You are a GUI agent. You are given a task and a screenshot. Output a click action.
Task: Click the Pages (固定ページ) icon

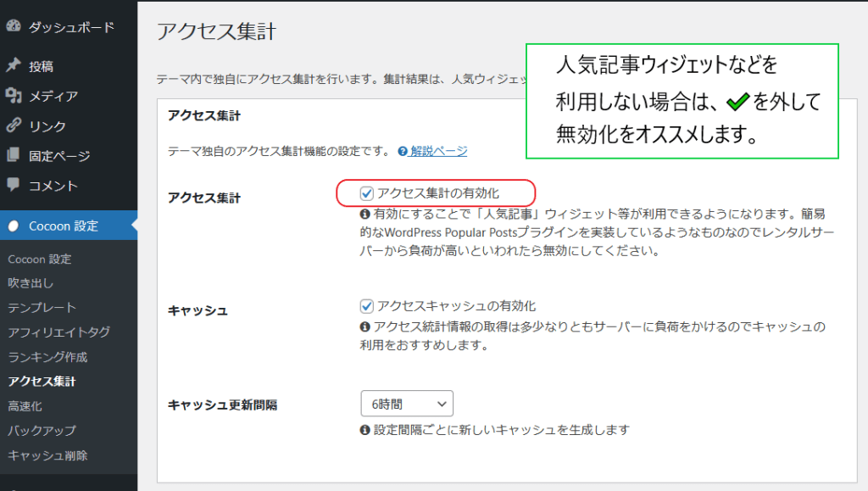pyautogui.click(x=13, y=156)
